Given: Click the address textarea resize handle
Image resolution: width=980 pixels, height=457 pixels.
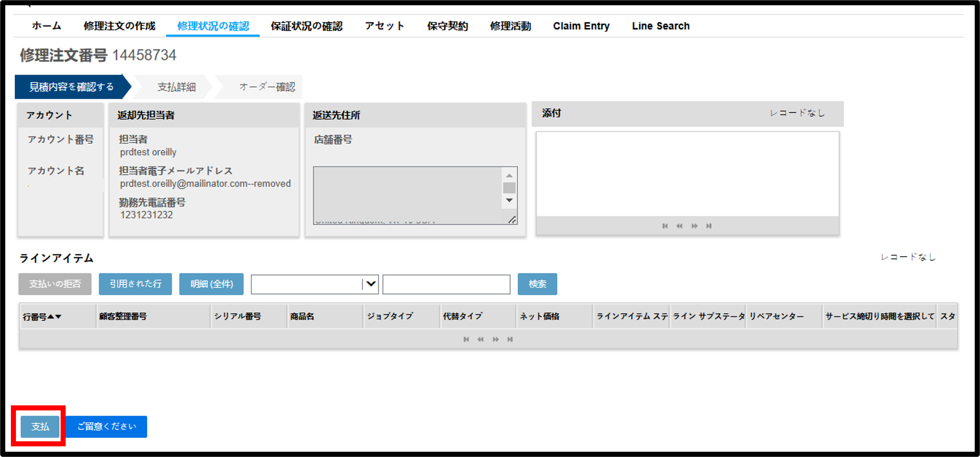Looking at the screenshot, I should point(512,220).
